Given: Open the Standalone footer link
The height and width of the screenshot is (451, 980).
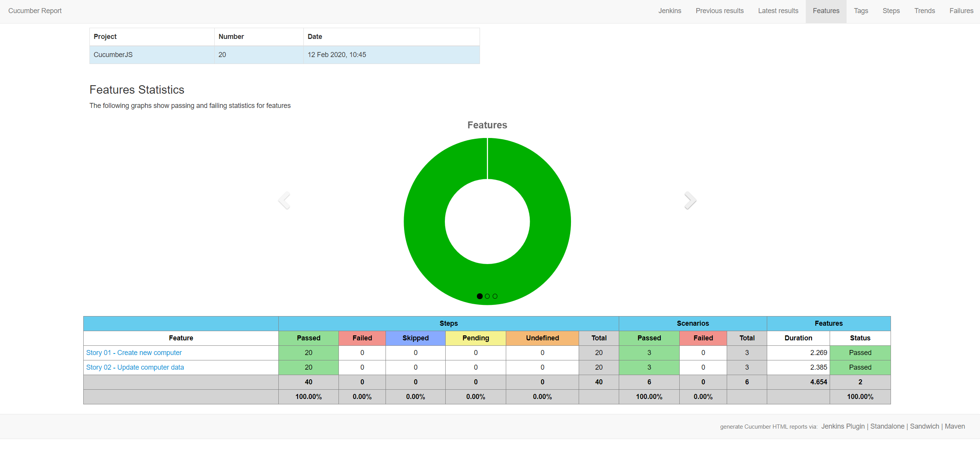Looking at the screenshot, I should (887, 426).
